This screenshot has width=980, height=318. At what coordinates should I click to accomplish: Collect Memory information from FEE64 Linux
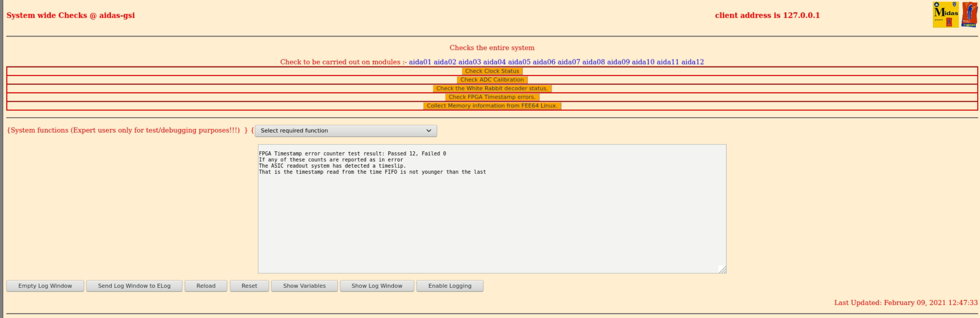(492, 106)
